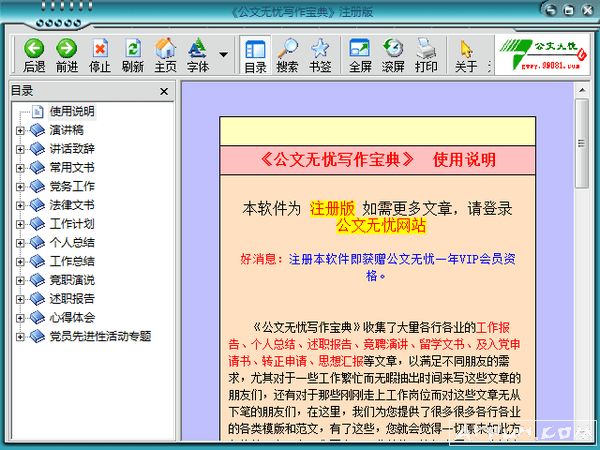Expand the 演讲稿 category

coord(20,130)
